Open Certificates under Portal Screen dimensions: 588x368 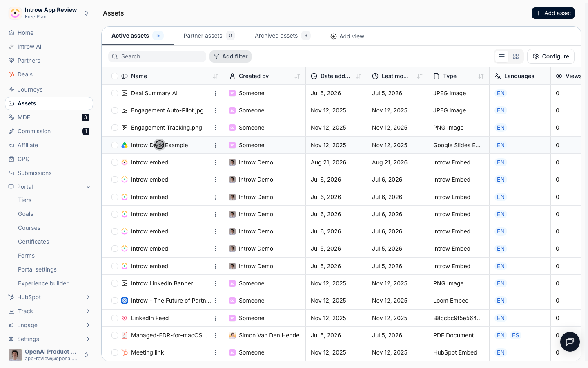33,242
